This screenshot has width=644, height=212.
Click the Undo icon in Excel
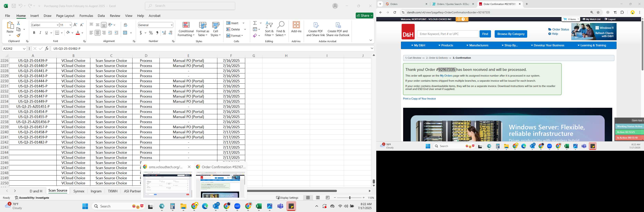tap(20, 6)
